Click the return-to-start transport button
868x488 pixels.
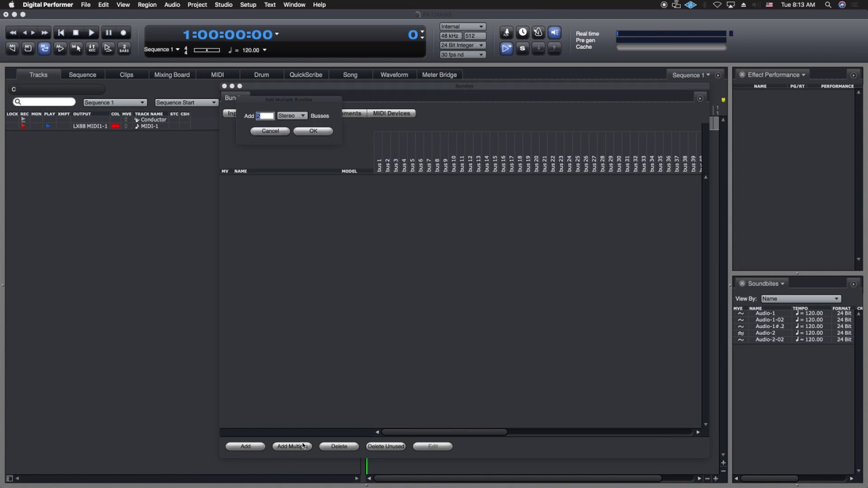60,33
